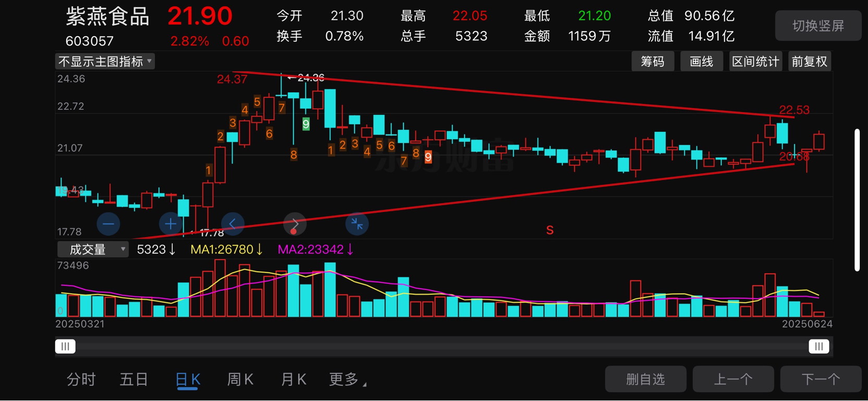
Task: Grab the left range slider handle
Action: (x=65, y=346)
